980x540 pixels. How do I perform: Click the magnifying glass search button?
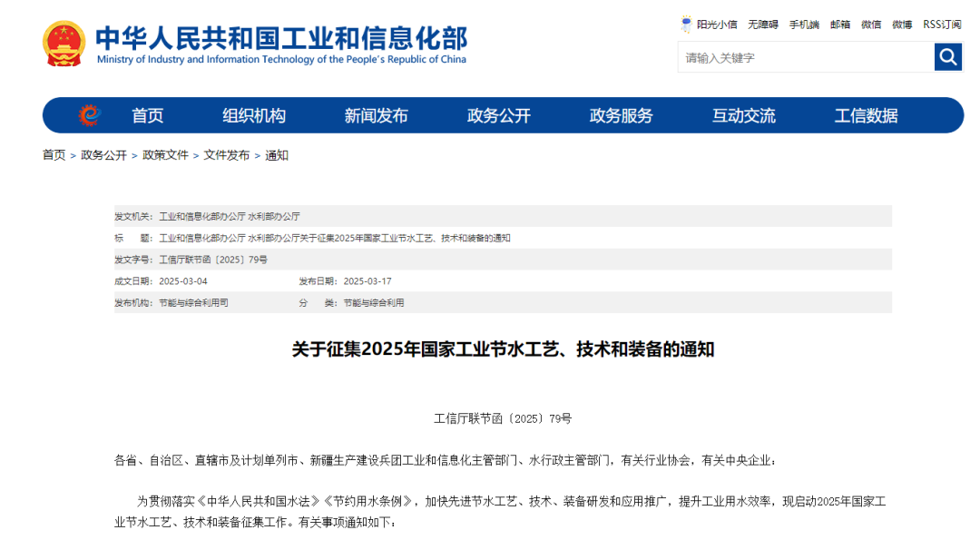947,57
